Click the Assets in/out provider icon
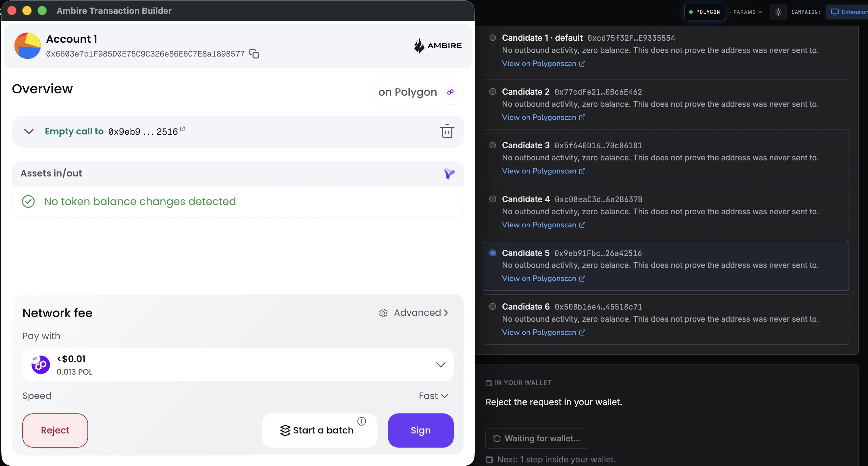The width and height of the screenshot is (868, 466). 449,174
